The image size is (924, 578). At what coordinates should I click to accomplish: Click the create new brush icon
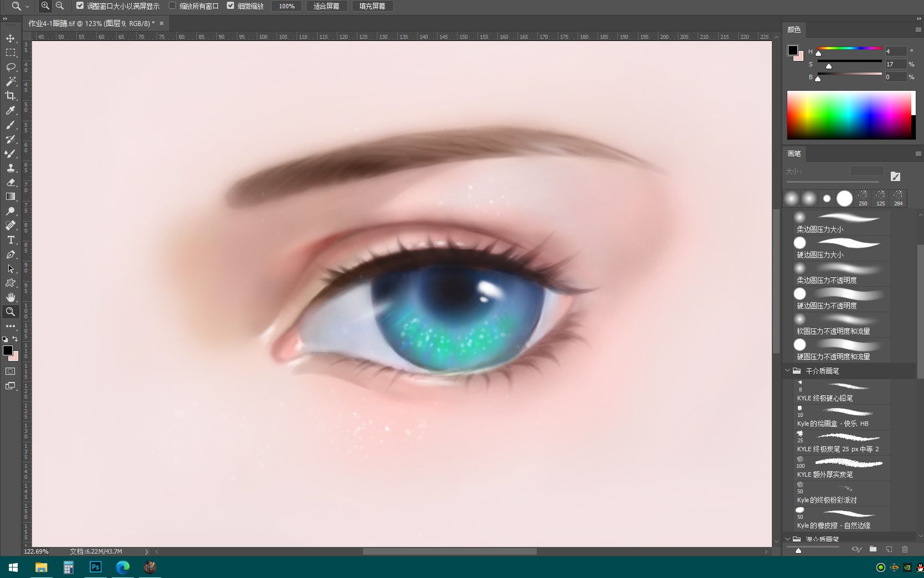pyautogui.click(x=889, y=549)
